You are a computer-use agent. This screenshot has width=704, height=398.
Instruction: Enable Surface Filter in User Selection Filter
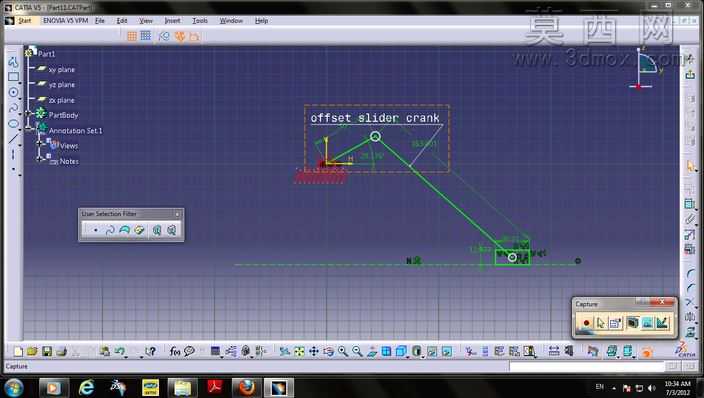[x=124, y=230]
